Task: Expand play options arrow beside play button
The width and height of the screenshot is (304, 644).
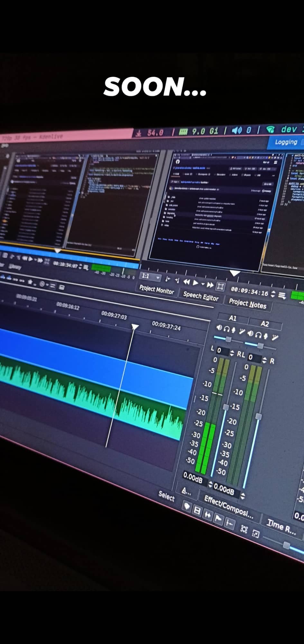Action: click(x=203, y=284)
